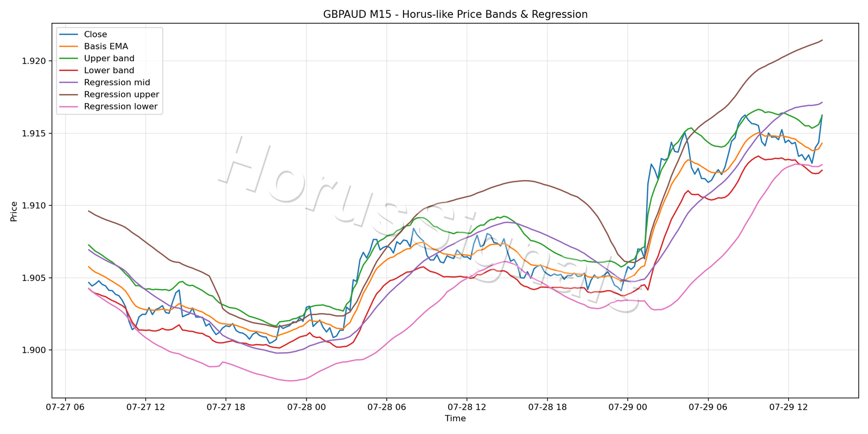This screenshot has width=868, height=434.
Task: Select the Regression mid legend entry
Action: click(105, 82)
